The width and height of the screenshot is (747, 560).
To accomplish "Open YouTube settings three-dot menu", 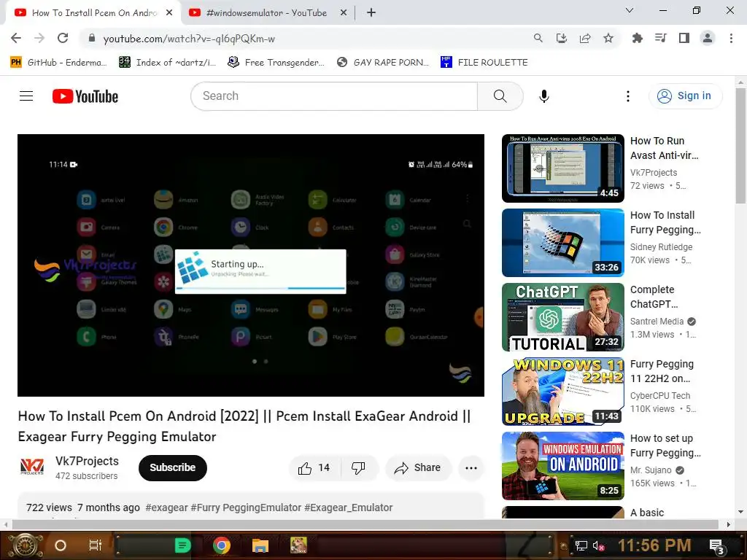I will [x=628, y=96].
